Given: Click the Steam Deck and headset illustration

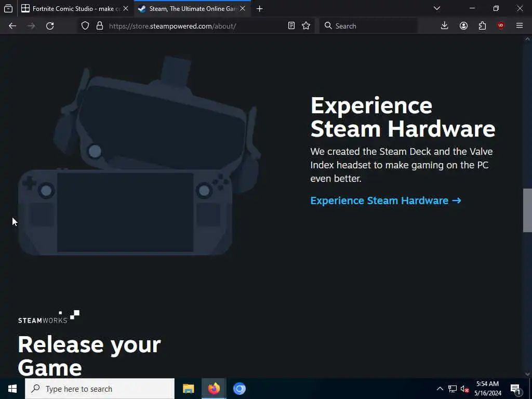Looking at the screenshot, I should (x=139, y=156).
